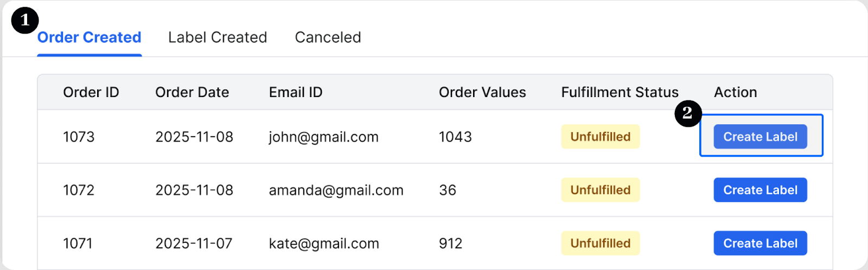Click the Order ID column header

click(91, 92)
